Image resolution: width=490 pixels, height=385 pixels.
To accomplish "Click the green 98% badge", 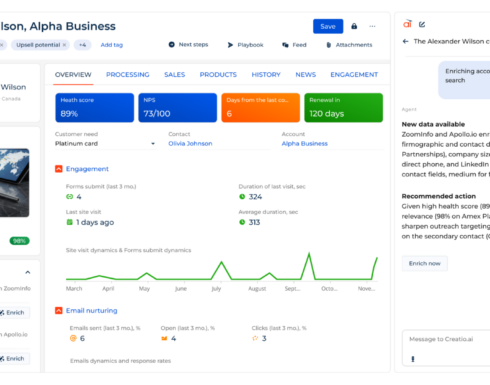I will click(x=19, y=241).
